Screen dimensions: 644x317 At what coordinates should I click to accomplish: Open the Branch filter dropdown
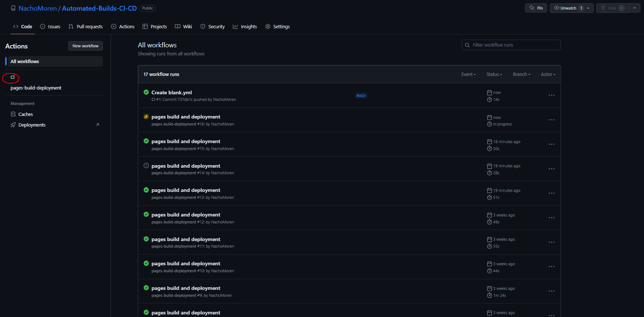click(x=522, y=74)
